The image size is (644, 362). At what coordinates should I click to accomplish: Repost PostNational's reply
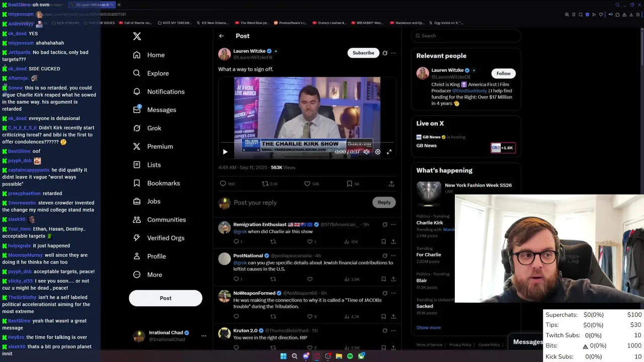point(273,279)
